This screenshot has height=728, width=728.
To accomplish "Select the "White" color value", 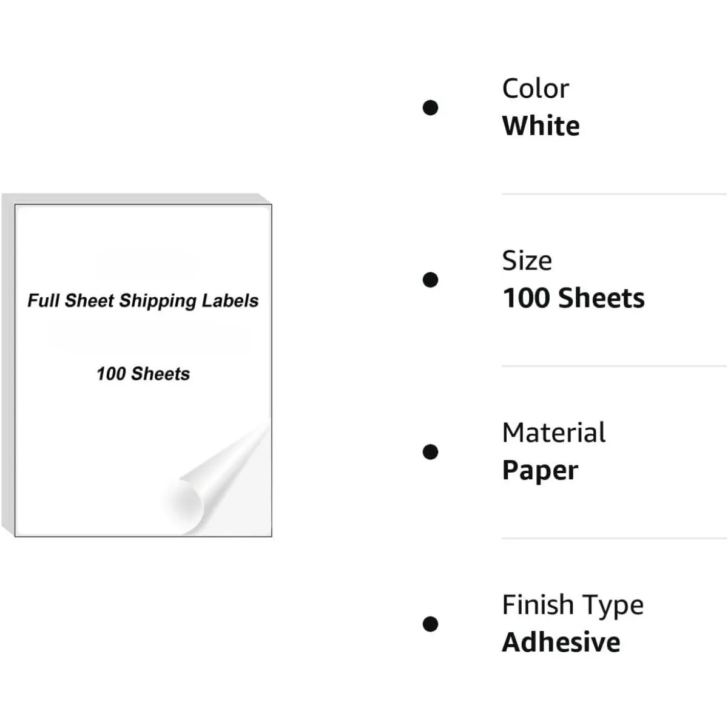I will tap(541, 126).
